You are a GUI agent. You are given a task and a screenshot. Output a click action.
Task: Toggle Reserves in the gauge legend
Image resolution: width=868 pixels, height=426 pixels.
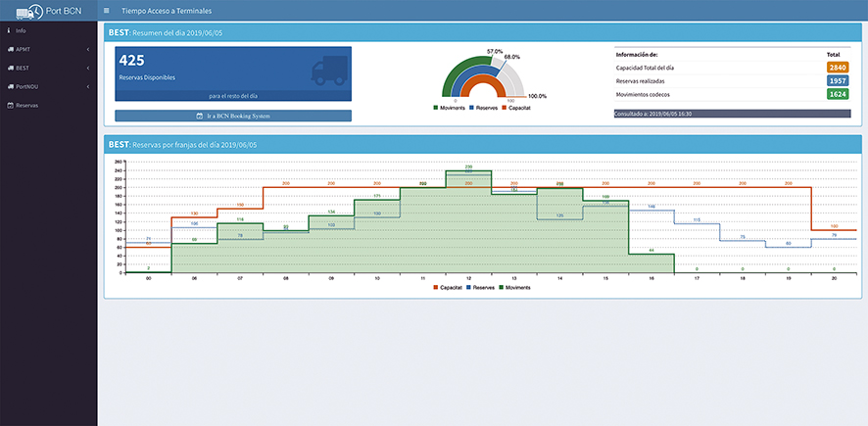[482, 107]
